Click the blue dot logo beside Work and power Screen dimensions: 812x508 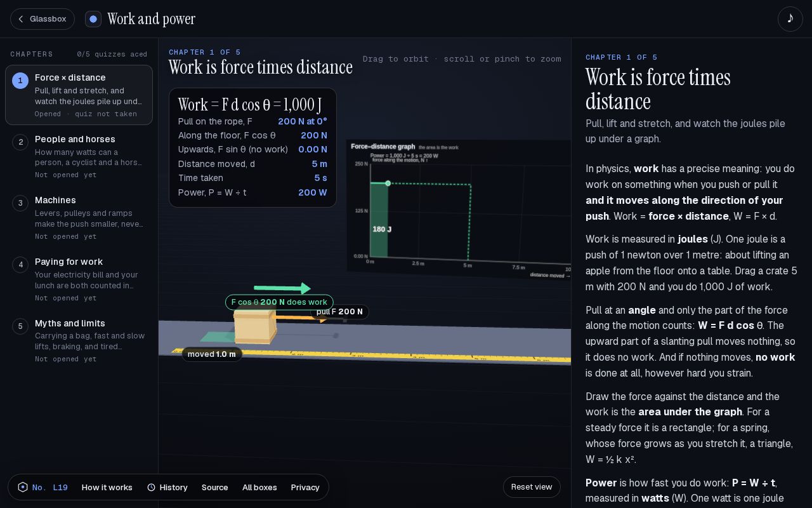pos(93,19)
